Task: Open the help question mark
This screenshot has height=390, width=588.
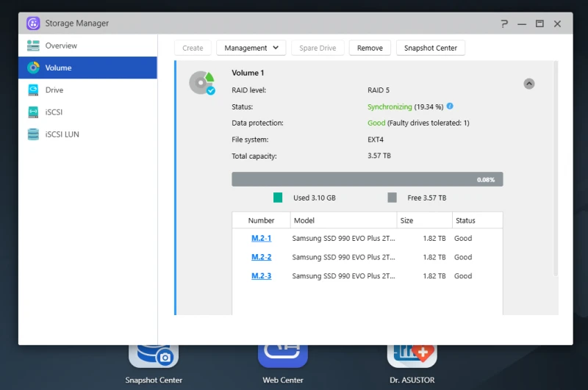Action: [504, 24]
